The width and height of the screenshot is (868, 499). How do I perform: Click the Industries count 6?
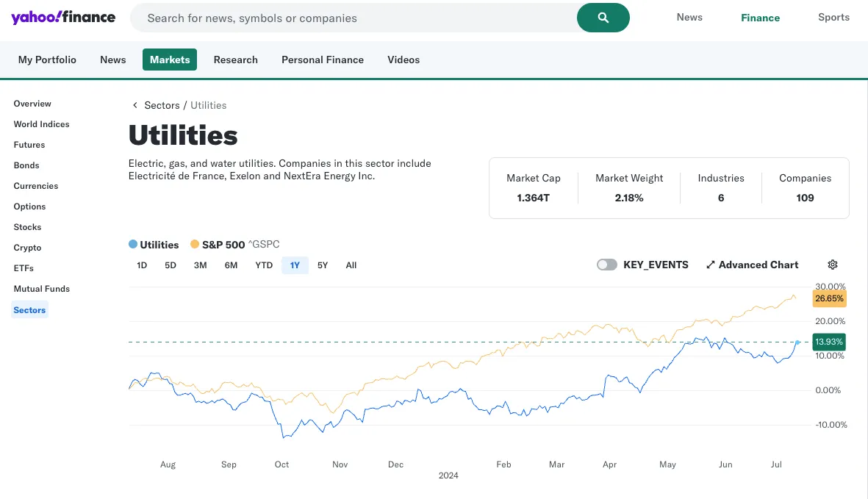pos(721,198)
